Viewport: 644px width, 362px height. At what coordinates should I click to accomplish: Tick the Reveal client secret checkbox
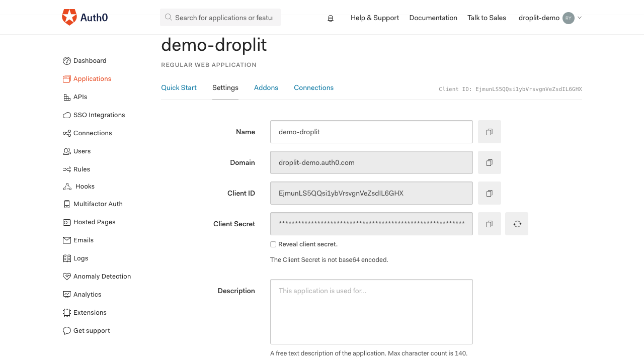(x=273, y=244)
